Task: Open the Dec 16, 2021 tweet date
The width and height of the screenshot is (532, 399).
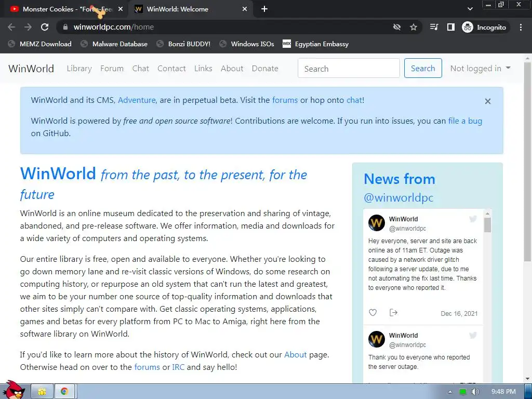Action: pos(459,313)
